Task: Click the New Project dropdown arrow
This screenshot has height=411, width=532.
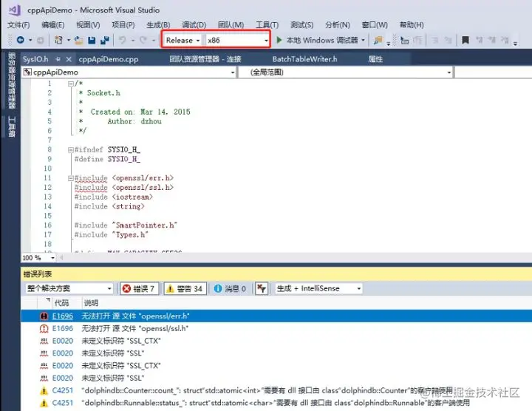Action: tap(68, 40)
